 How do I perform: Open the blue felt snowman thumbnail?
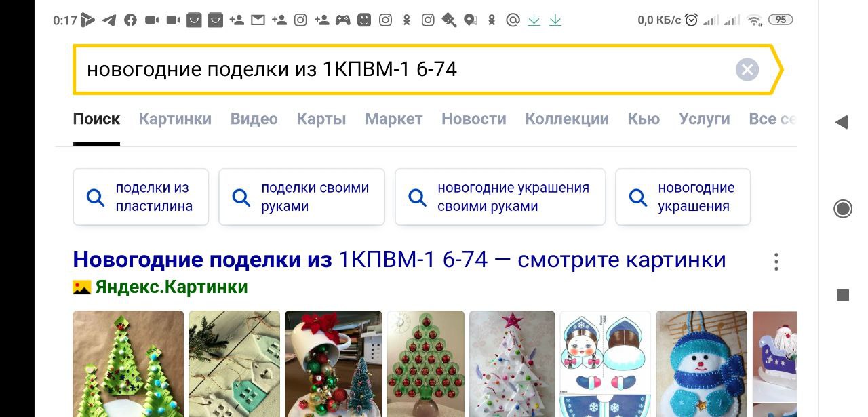coord(701,363)
